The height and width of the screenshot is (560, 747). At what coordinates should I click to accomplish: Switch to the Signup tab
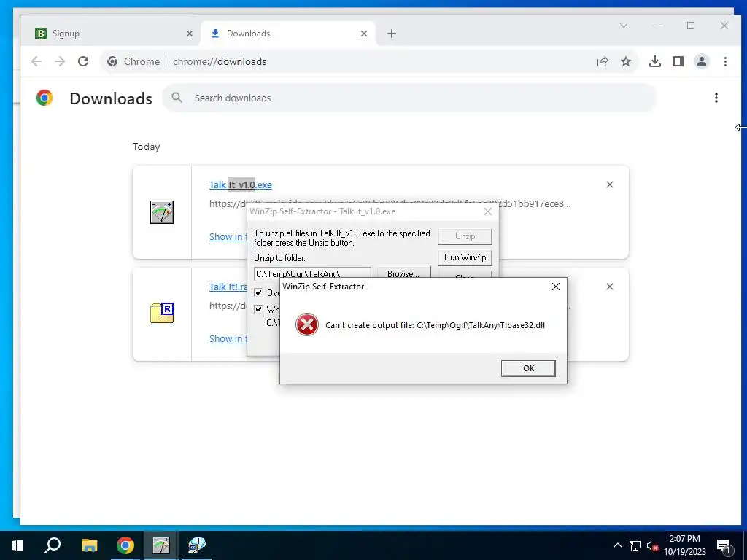111,34
